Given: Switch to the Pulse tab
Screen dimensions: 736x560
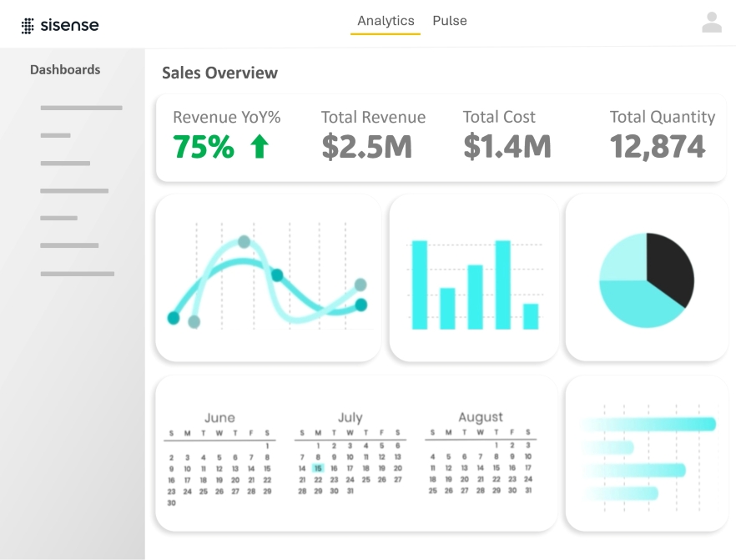Looking at the screenshot, I should [x=450, y=21].
